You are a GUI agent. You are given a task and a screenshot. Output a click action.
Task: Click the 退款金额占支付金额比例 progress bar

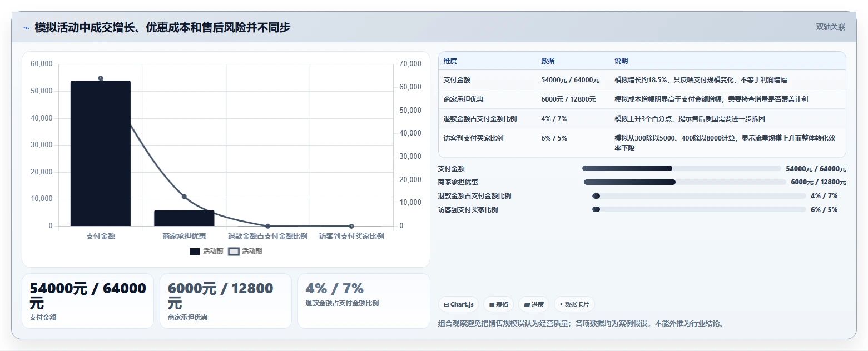coord(699,196)
